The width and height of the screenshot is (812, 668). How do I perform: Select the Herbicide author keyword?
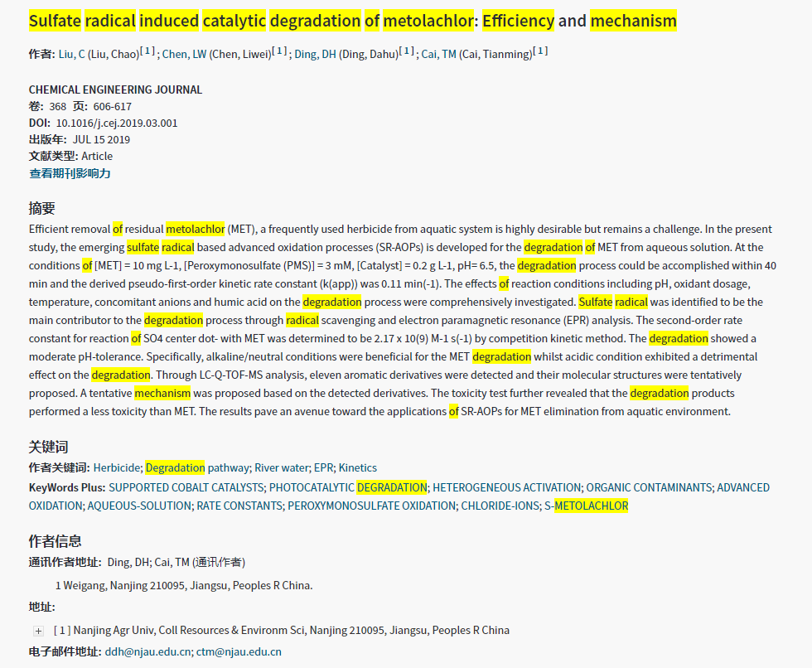116,467
